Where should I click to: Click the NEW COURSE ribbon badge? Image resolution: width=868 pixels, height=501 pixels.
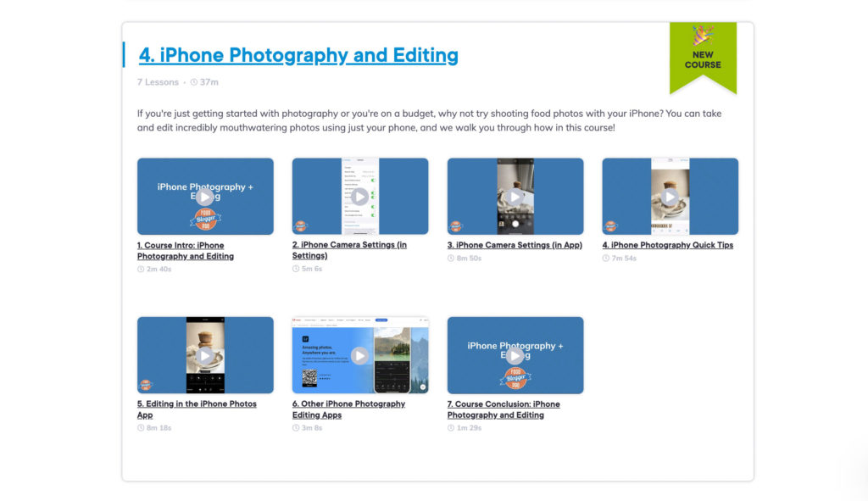coord(703,58)
